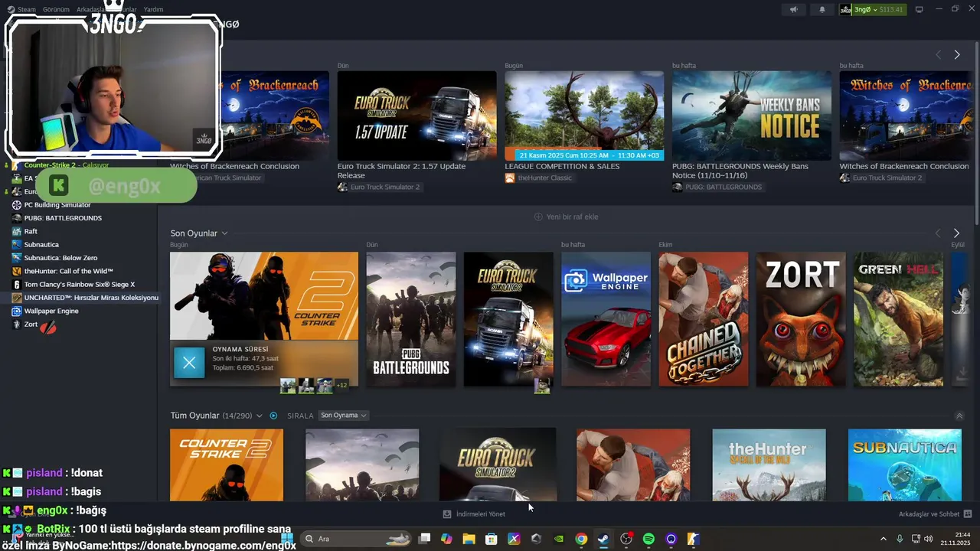Open the Yardım menu
This screenshot has width=980, height=551.
tap(153, 10)
